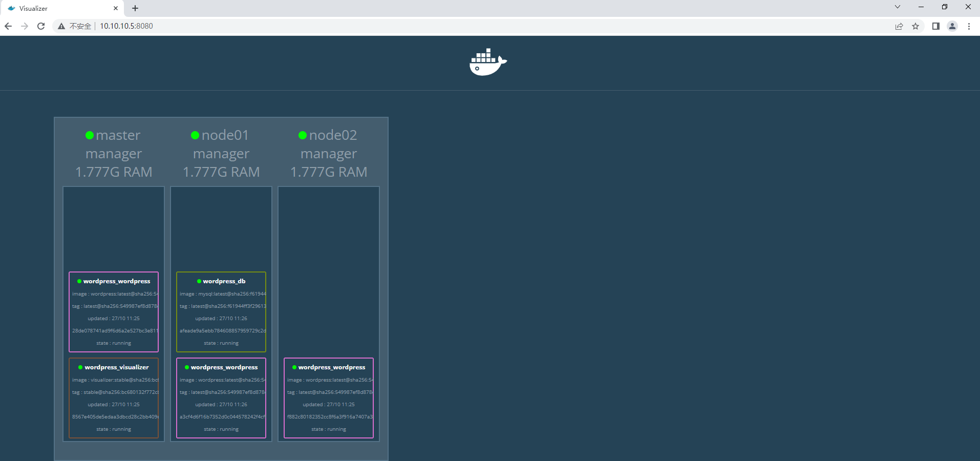Close the Visualizer tab

click(116, 8)
